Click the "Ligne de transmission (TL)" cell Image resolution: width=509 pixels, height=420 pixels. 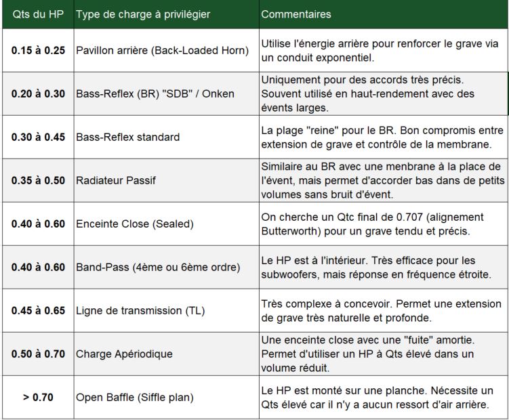pos(140,310)
